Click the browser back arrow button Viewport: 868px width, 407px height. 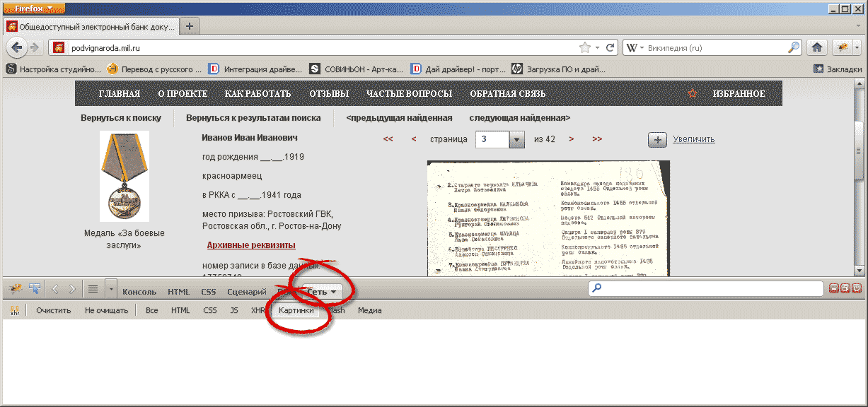pyautogui.click(x=17, y=47)
